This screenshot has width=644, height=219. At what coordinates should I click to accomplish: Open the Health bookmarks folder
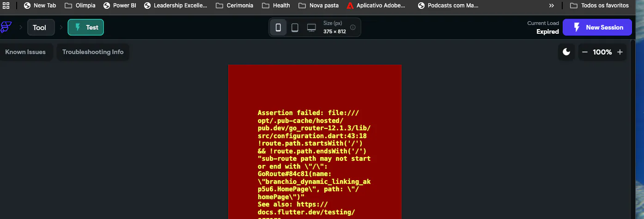point(276,6)
